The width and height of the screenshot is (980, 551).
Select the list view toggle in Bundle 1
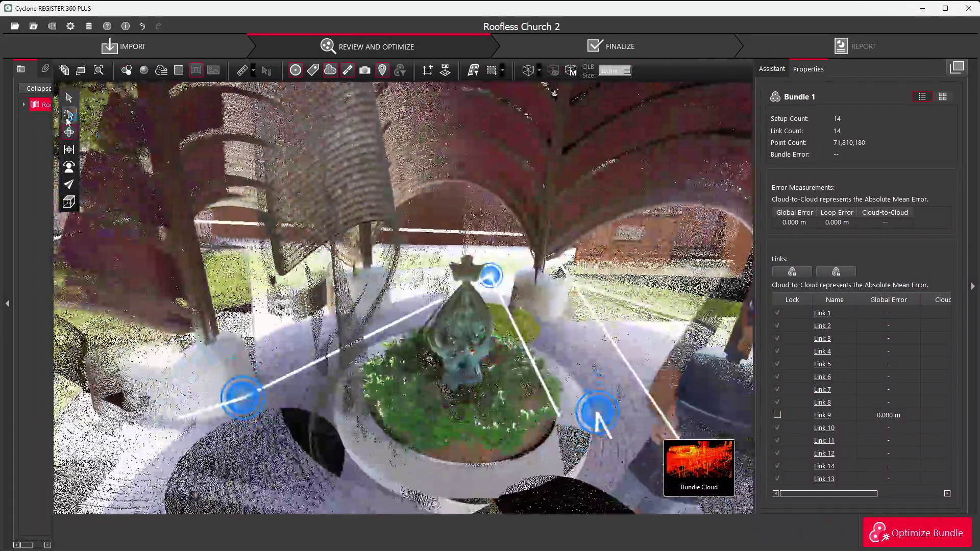tap(922, 96)
